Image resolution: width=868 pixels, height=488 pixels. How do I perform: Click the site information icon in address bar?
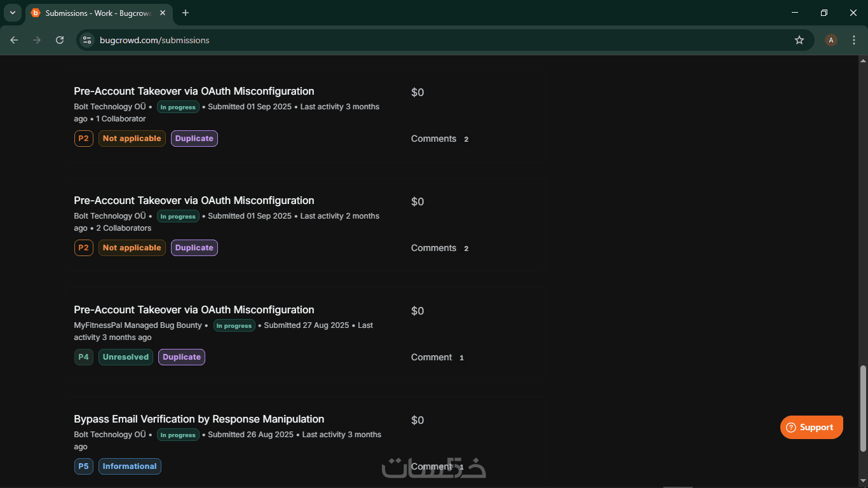pyautogui.click(x=88, y=40)
